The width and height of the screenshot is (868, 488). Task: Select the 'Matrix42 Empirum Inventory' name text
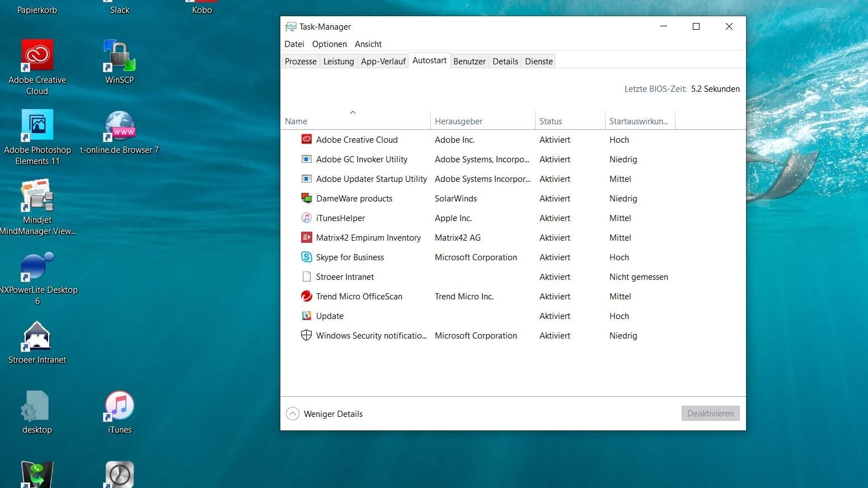click(x=368, y=238)
